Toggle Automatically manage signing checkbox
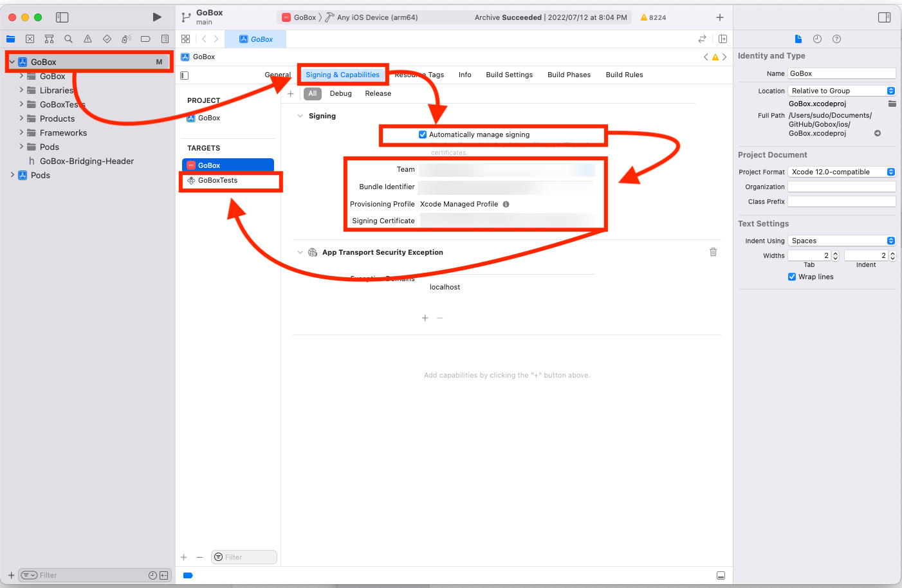This screenshot has height=588, width=902. point(423,135)
